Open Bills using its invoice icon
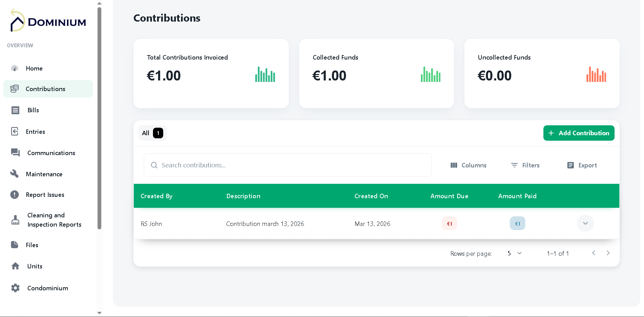The height and width of the screenshot is (317, 644). point(15,110)
